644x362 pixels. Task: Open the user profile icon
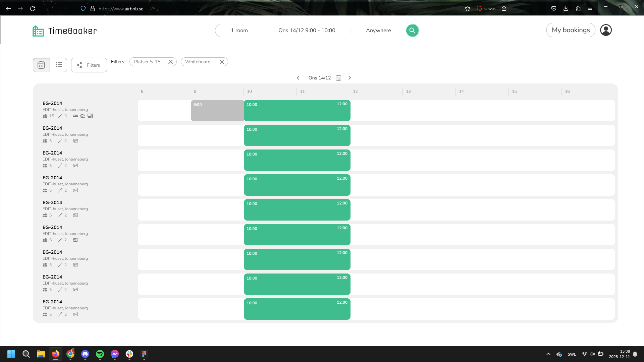point(606,30)
